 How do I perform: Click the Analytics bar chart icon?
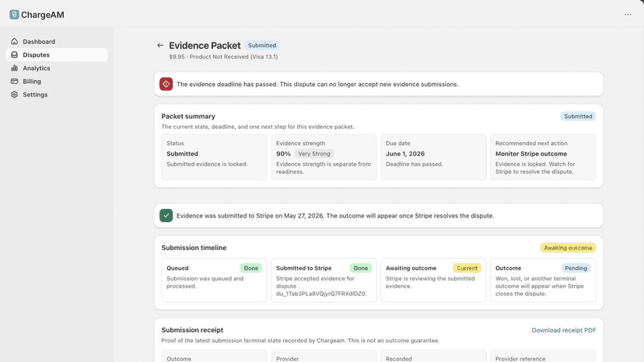pyautogui.click(x=14, y=68)
